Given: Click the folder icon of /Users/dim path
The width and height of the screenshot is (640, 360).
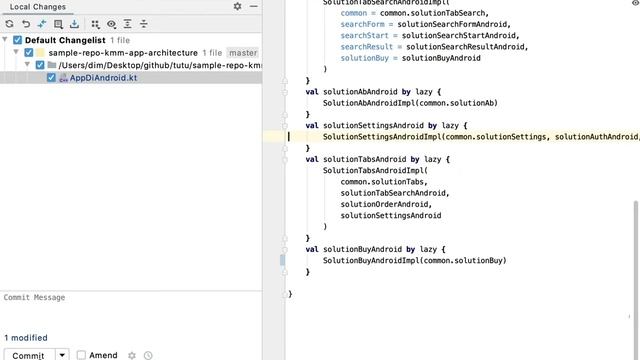Looking at the screenshot, I should click(x=51, y=65).
